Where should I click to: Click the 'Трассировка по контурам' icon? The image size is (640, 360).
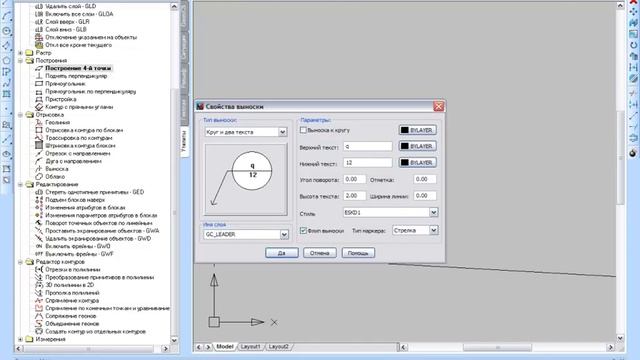pos(39,138)
